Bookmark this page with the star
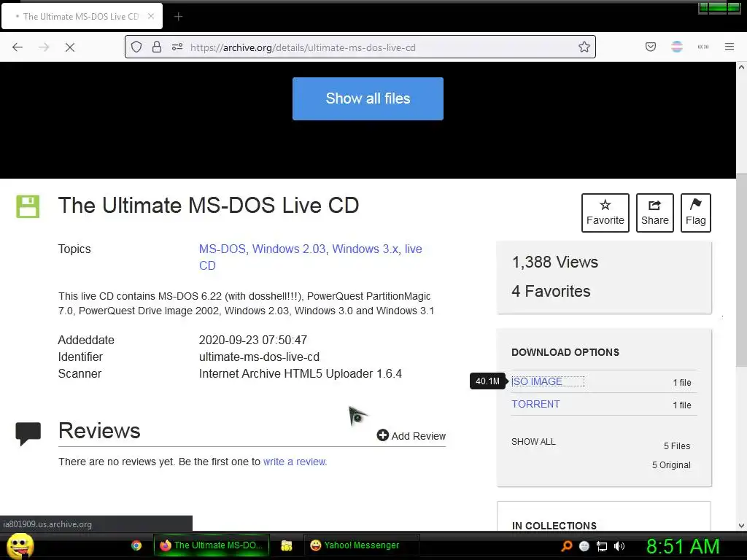Screen dimensions: 747x560 click(584, 47)
